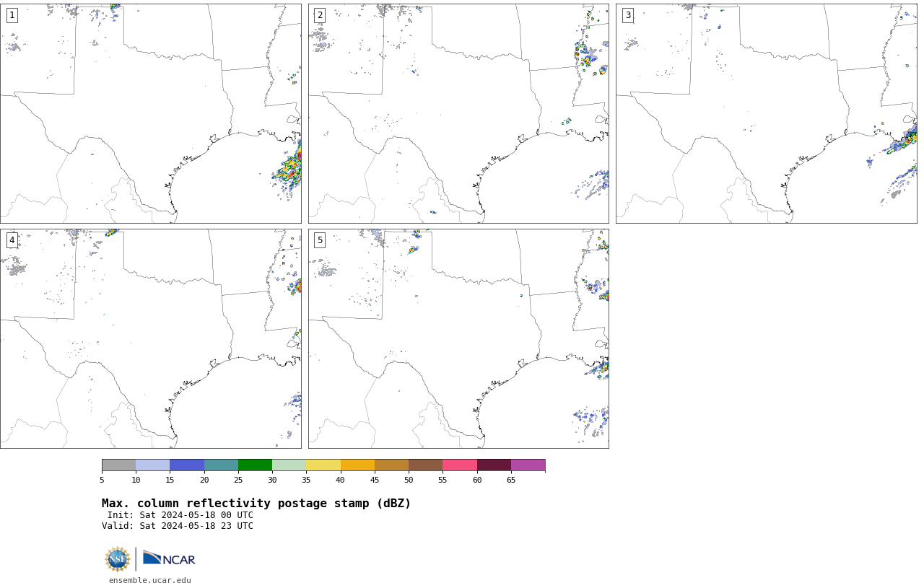Click the 'Max. column reflectivity postage stamp (dBZ)' title
This screenshot has height=588, width=924.
point(256,504)
